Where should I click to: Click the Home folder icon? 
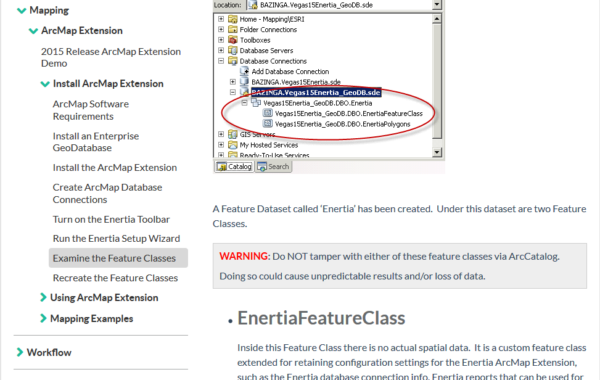tap(232, 19)
